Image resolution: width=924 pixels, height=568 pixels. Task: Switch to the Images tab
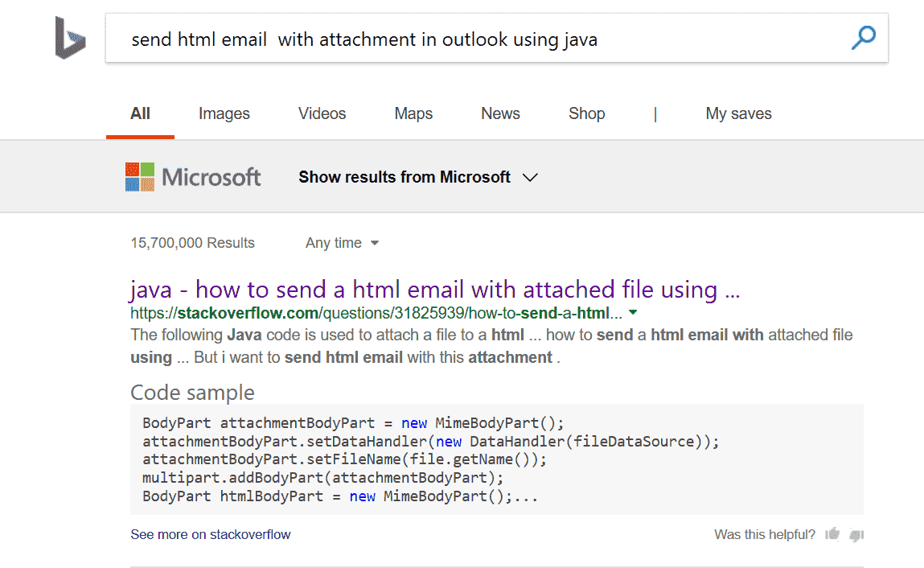(224, 113)
